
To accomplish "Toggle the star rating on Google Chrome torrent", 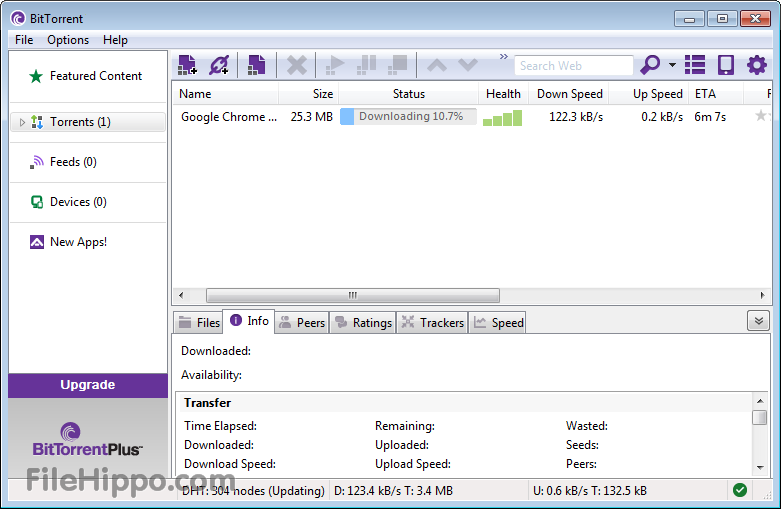I will pyautogui.click(x=761, y=116).
